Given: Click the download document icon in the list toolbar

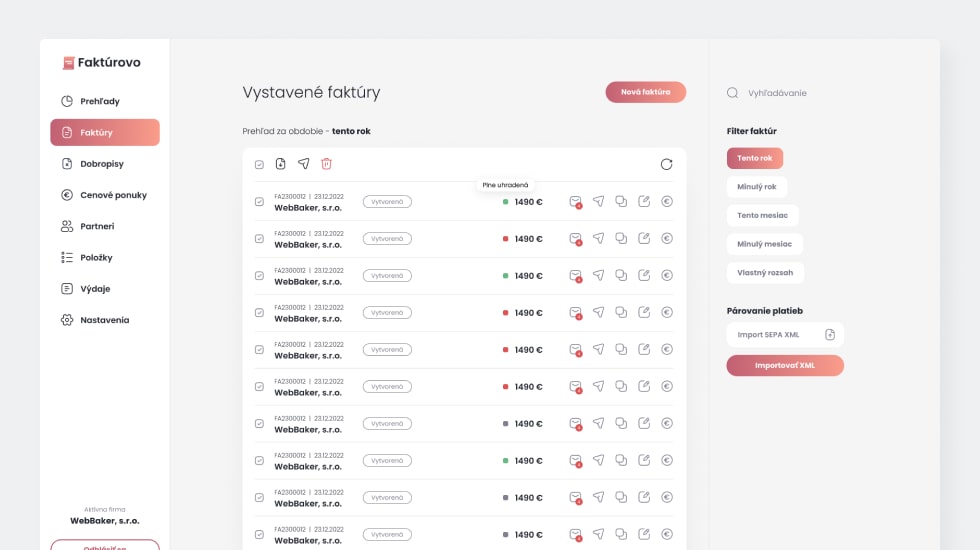Looking at the screenshot, I should [x=281, y=164].
